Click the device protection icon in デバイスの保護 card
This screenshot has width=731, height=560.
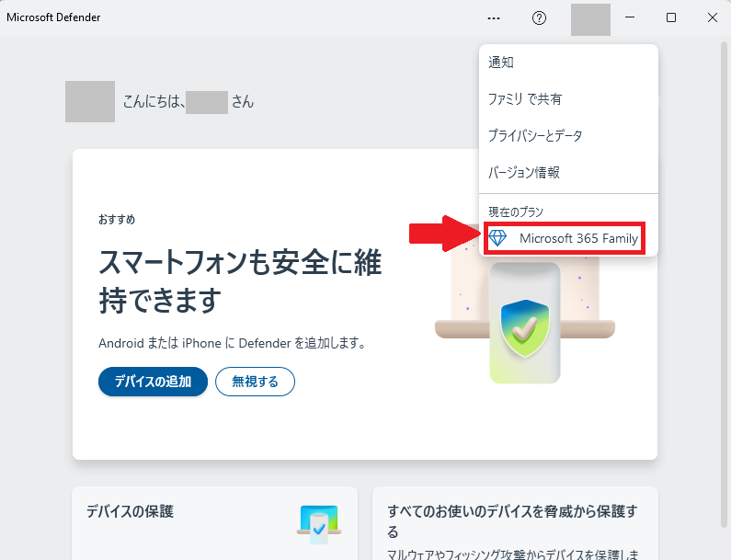coord(319,524)
